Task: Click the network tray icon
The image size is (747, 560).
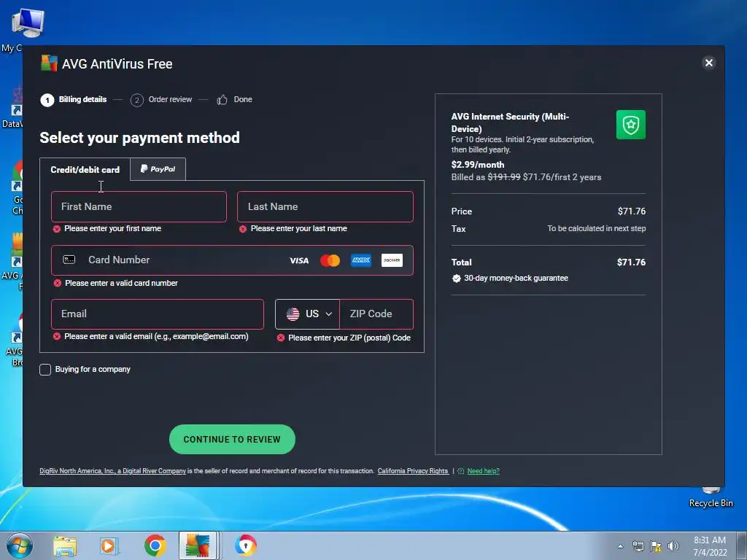Action: point(638,546)
